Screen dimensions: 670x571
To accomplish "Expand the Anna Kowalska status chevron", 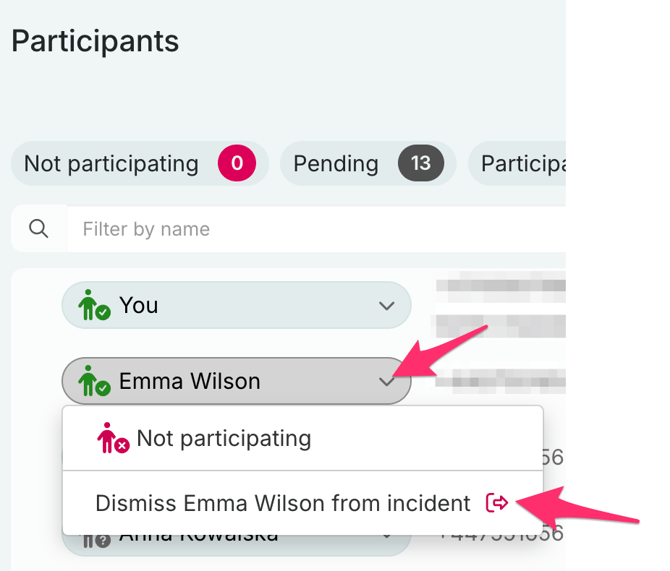I will tap(387, 540).
